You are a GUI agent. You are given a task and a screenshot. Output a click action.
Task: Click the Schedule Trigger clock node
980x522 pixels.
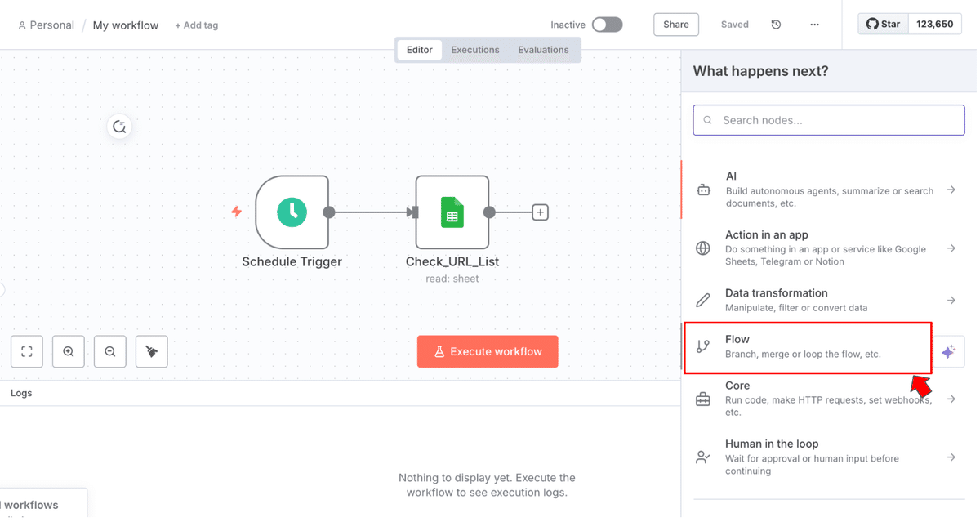coord(292,212)
